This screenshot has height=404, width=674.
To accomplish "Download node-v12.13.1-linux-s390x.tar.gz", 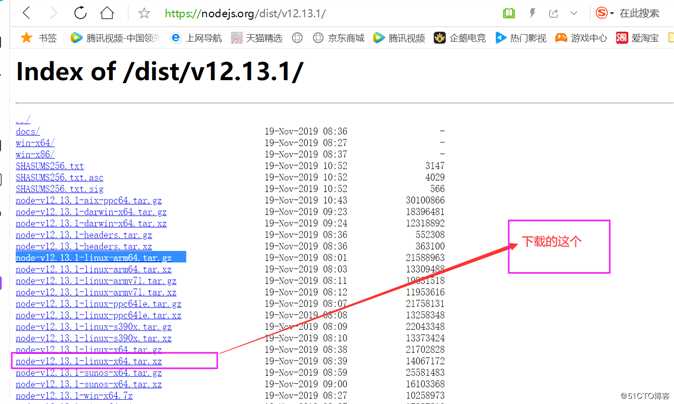I will coord(94,327).
